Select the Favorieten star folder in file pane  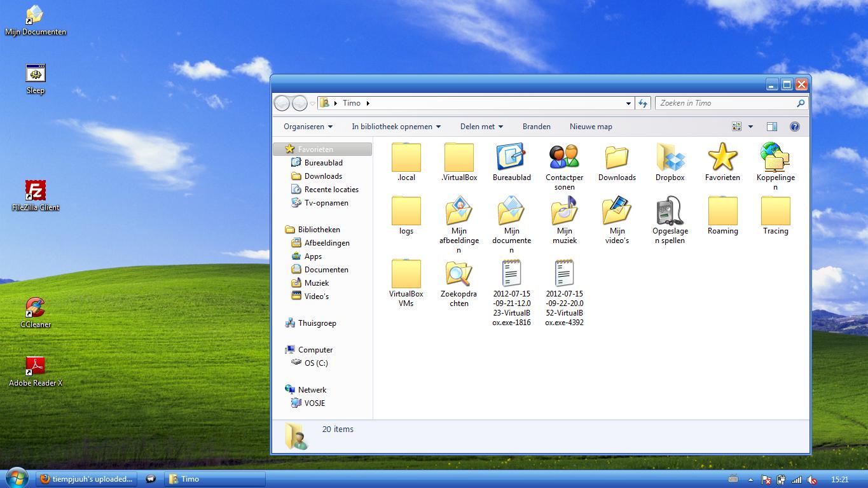pos(722,162)
